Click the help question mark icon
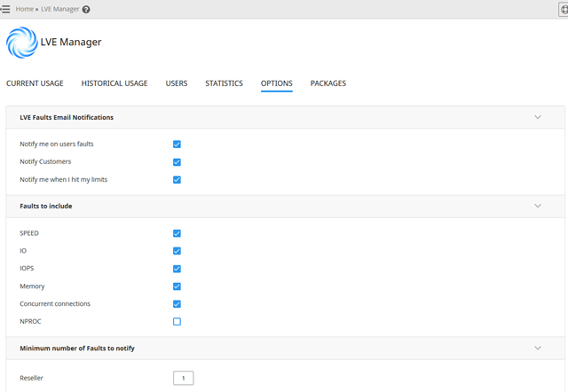Viewport: 568px width, 392px height. pos(86,10)
